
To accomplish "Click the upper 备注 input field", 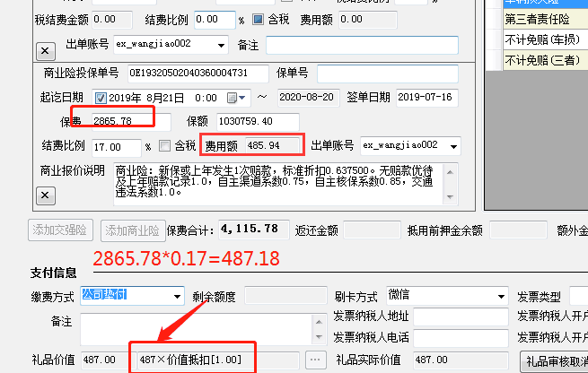I will 363,46.
